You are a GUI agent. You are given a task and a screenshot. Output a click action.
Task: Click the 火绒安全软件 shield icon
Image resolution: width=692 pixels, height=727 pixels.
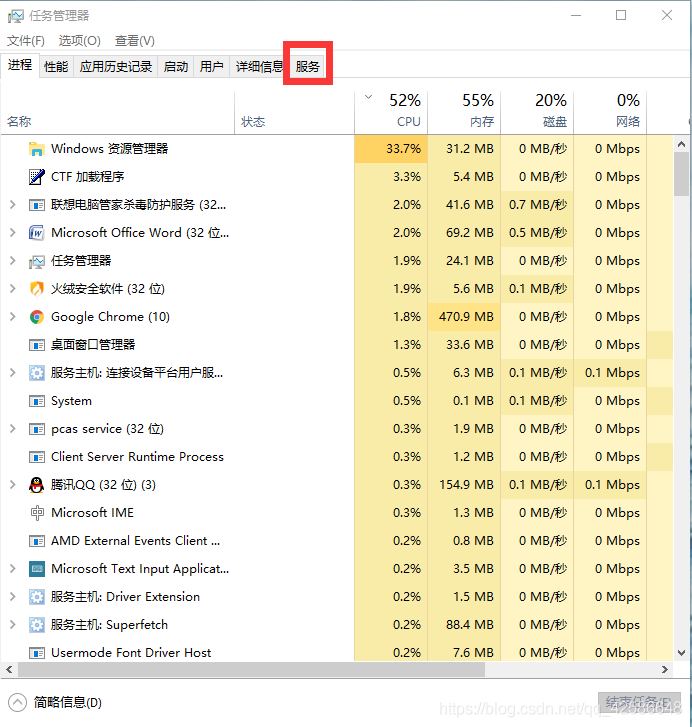37,289
